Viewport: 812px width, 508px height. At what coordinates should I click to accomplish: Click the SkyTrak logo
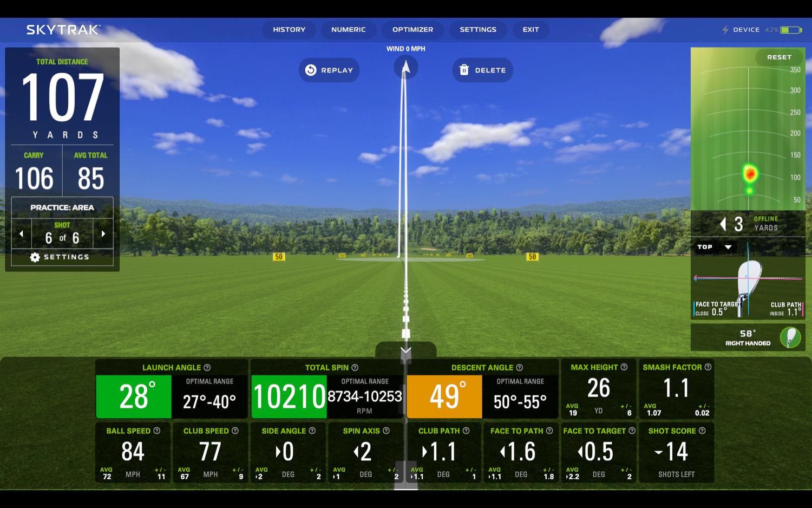pos(61,30)
